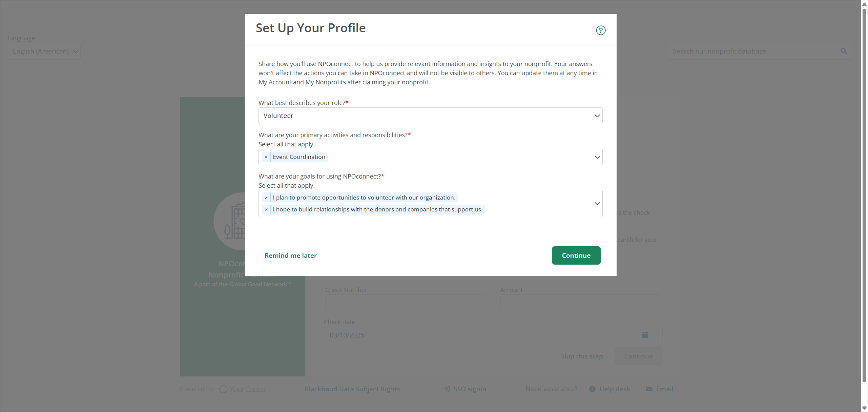Expand the primary activities dropdown arrow
Viewport: 868px width, 412px height.
pos(597,157)
